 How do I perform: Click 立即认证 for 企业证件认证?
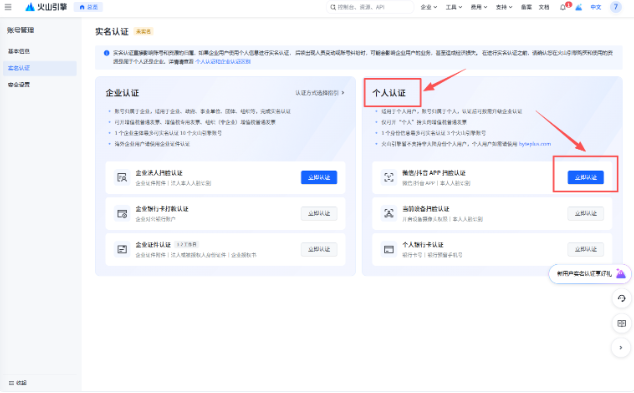[x=319, y=249]
